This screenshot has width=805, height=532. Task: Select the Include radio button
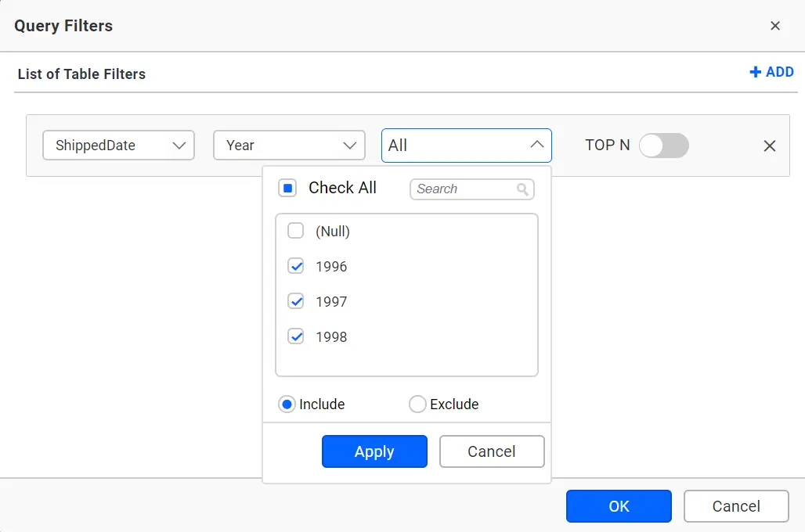pyautogui.click(x=287, y=404)
